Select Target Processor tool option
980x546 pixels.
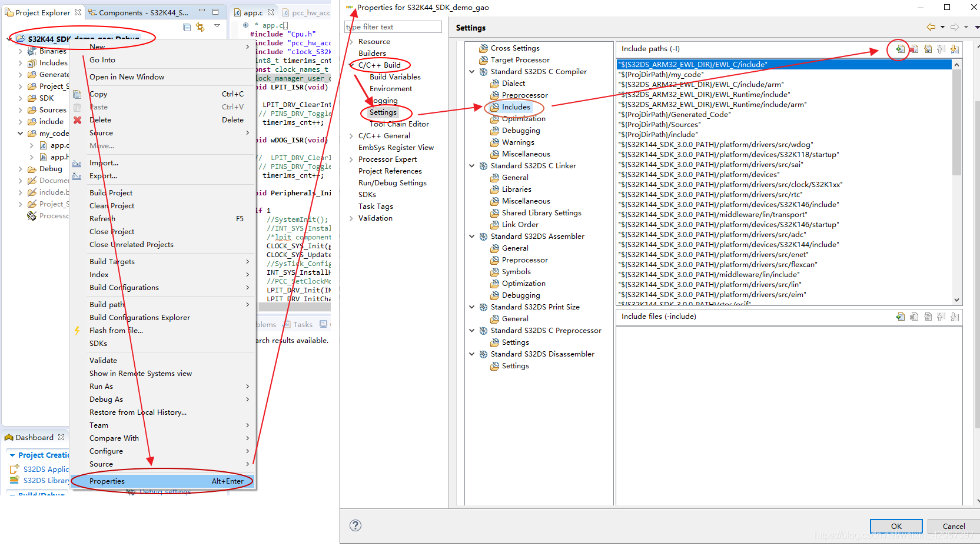point(520,60)
